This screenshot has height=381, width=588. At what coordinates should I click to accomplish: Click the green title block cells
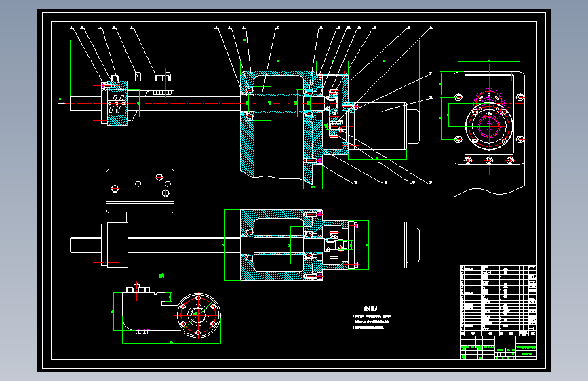tap(498, 348)
